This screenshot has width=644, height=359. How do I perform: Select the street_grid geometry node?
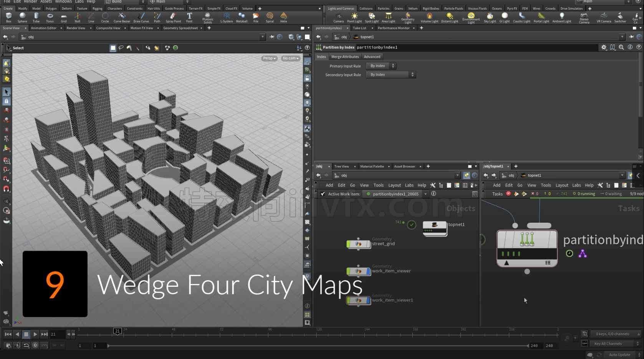coord(358,244)
